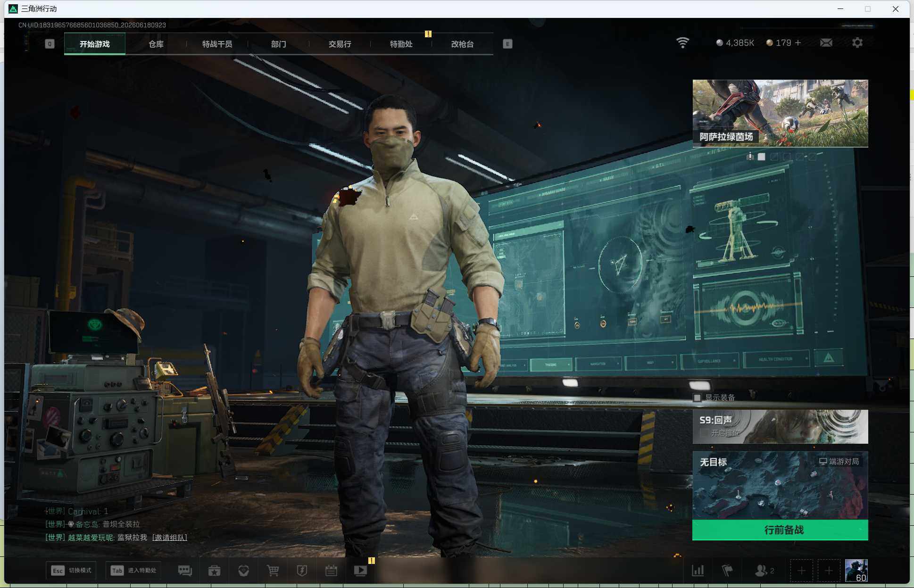Click the player name 越菜越爱玩呢 in chat
Viewport: 914px width, 588px height.
(90, 538)
